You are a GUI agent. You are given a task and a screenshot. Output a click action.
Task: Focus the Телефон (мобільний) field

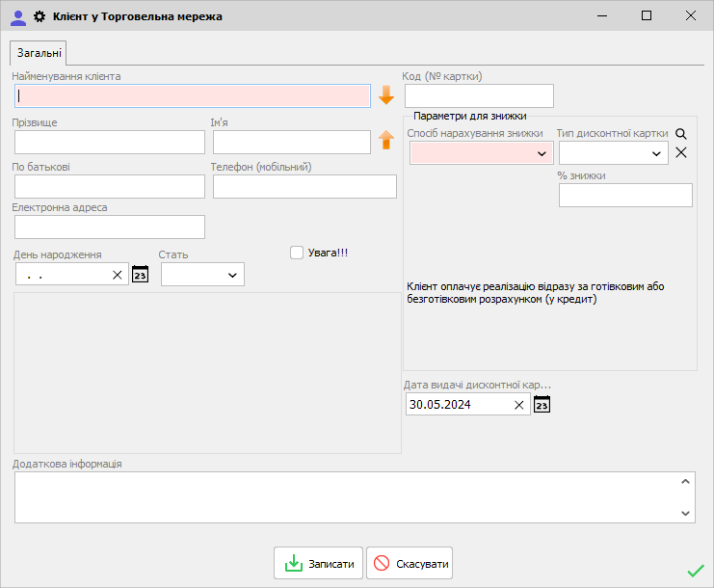click(304, 186)
